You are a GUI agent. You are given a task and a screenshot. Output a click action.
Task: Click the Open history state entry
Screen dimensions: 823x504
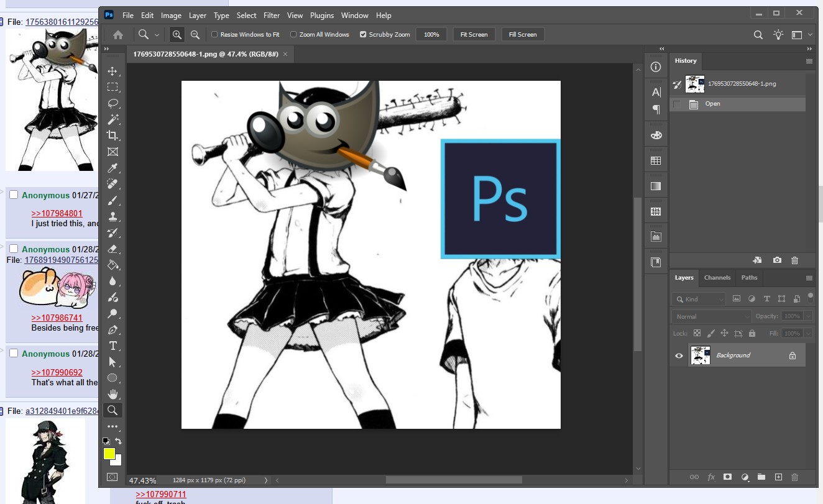pyautogui.click(x=712, y=104)
